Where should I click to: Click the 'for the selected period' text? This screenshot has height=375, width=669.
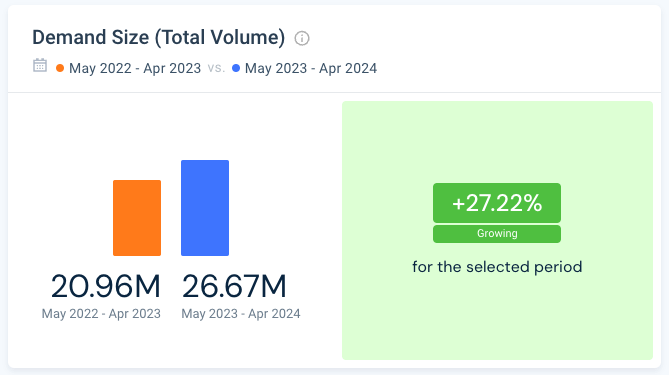497,267
